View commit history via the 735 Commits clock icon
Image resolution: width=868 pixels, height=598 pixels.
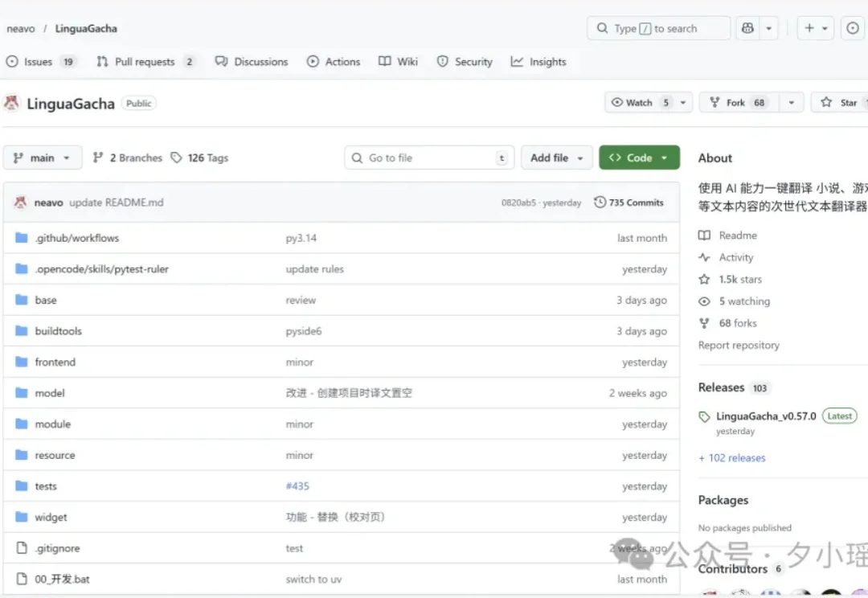pyautogui.click(x=599, y=202)
